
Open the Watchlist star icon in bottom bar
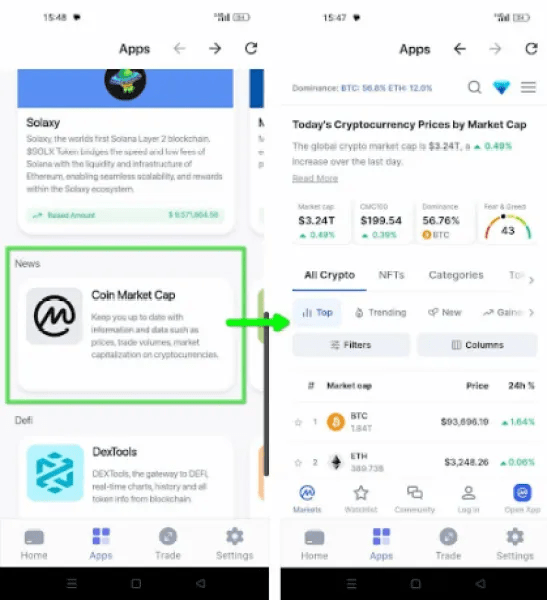361,499
